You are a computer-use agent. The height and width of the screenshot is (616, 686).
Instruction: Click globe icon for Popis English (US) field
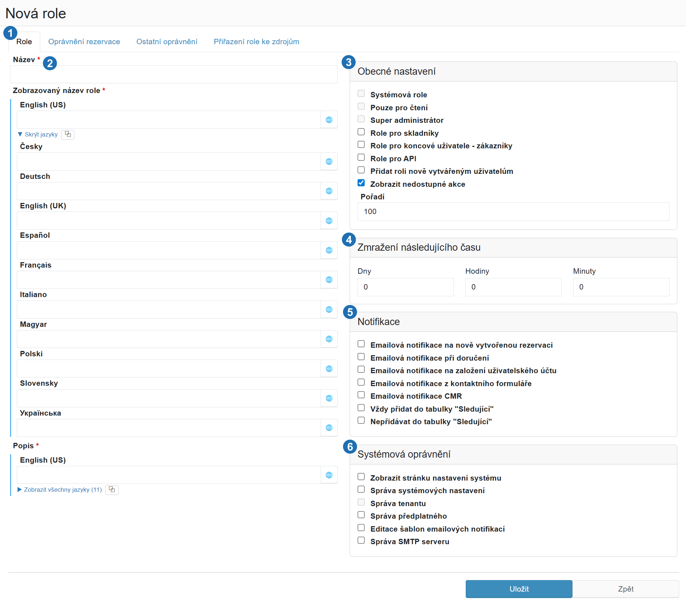(x=329, y=475)
